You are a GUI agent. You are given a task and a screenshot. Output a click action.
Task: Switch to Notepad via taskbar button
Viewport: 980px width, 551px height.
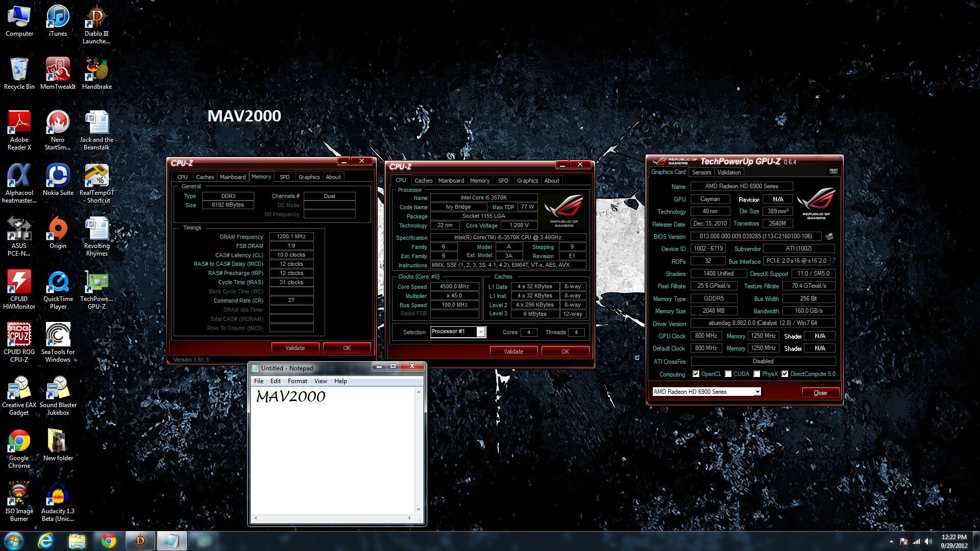(x=171, y=541)
